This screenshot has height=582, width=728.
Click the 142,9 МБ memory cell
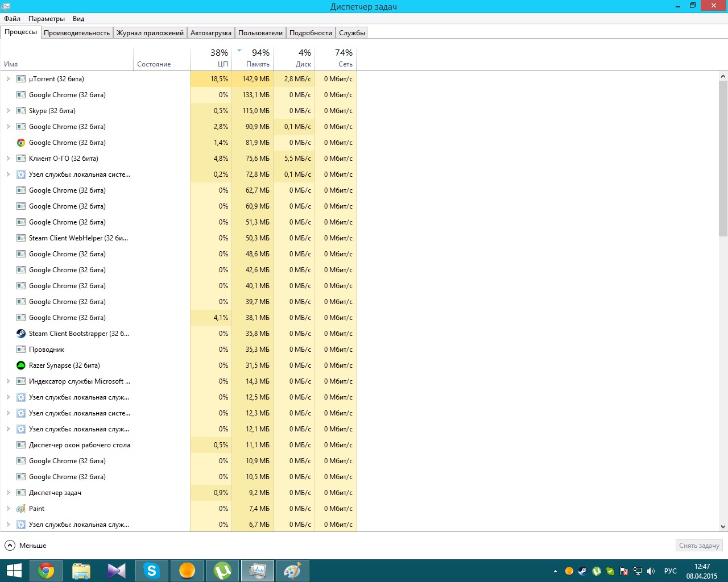click(253, 79)
